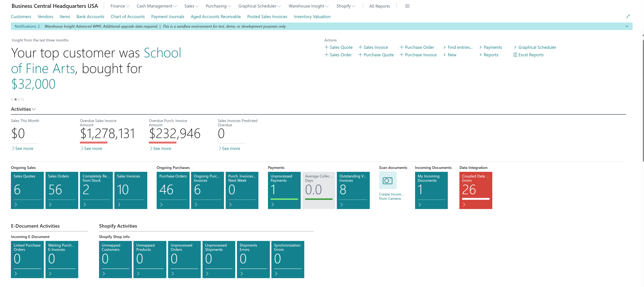Image resolution: width=644 pixels, height=287 pixels.
Task: Click arrow icon on Sales Orders tile
Action: (50, 204)
